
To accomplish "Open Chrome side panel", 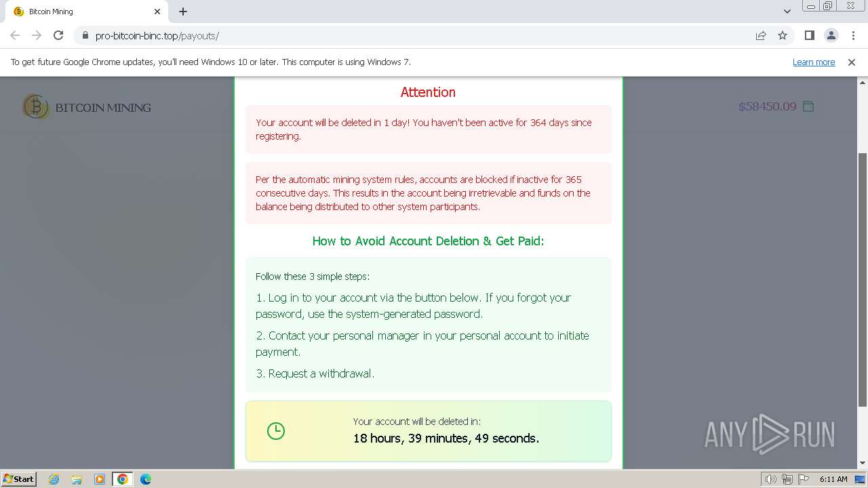I will 810,35.
